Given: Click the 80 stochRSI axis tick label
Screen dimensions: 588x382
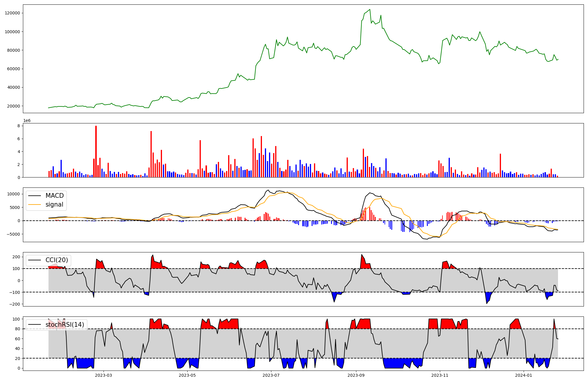Looking at the screenshot, I should point(18,329).
